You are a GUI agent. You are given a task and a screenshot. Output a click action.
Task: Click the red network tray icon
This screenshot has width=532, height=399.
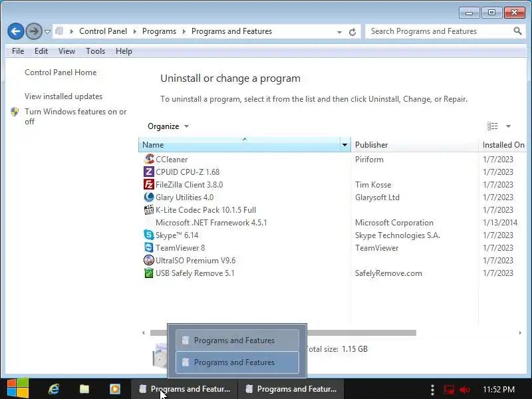(x=450, y=390)
